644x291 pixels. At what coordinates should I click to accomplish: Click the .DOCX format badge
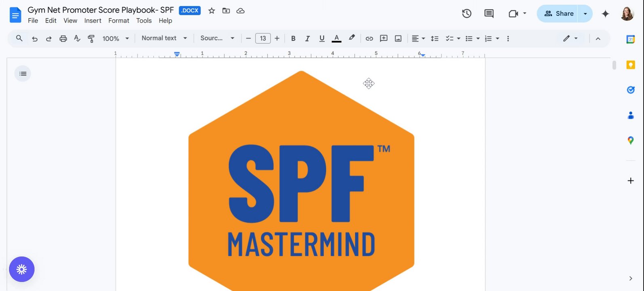click(190, 11)
